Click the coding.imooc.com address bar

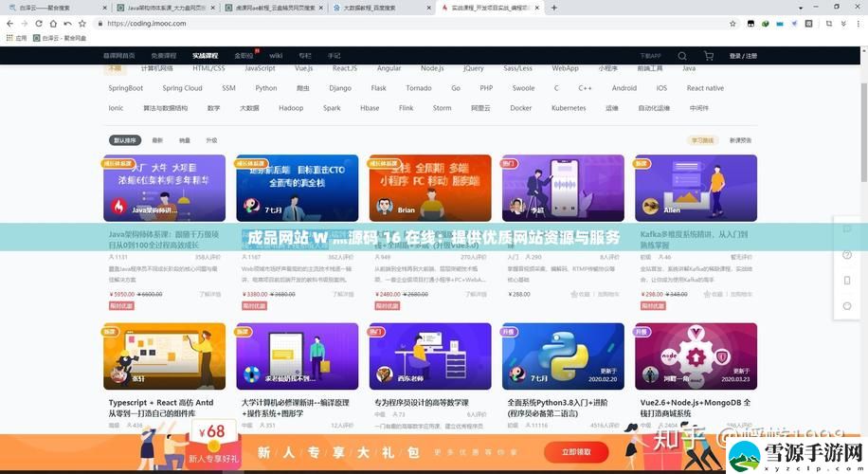409,24
